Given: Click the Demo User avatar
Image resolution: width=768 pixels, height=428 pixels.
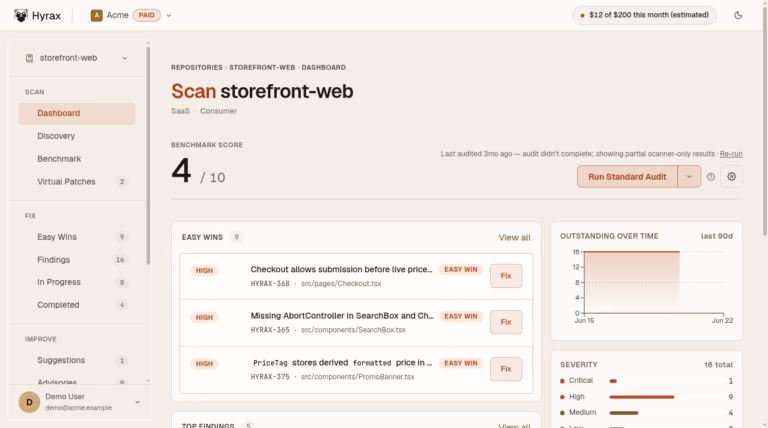Looking at the screenshot, I should (29, 402).
